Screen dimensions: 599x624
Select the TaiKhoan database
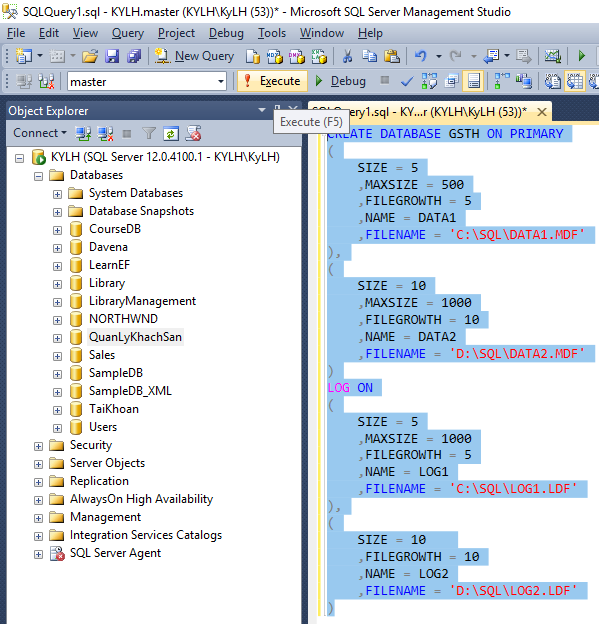[x=114, y=409]
